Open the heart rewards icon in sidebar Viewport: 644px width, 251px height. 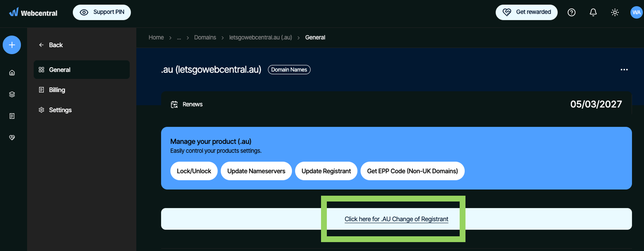12,137
